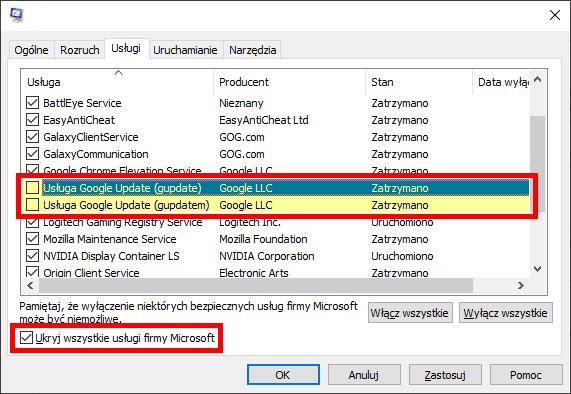Click the vertical scrollbar thumb of services list
571x394 pixels.
click(x=537, y=164)
